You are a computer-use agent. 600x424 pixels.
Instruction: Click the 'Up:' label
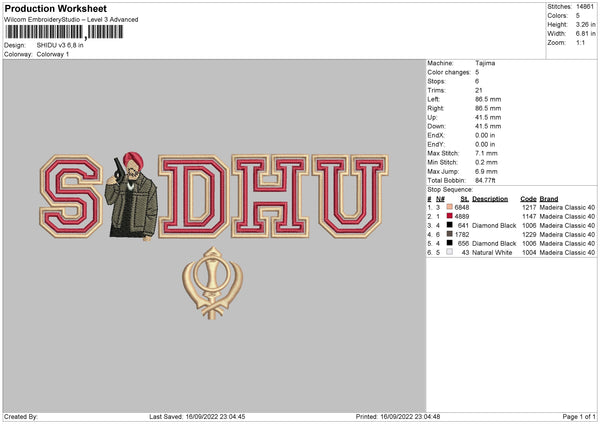432,117
